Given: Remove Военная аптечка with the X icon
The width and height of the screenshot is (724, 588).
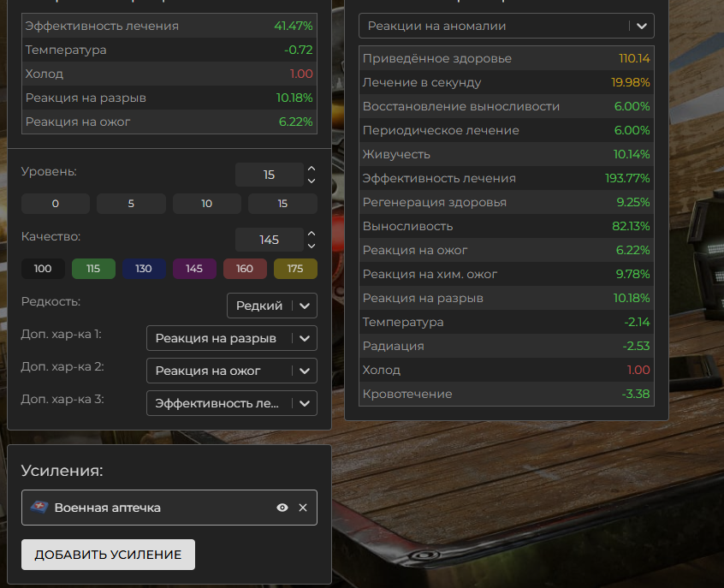Looking at the screenshot, I should tap(302, 508).
